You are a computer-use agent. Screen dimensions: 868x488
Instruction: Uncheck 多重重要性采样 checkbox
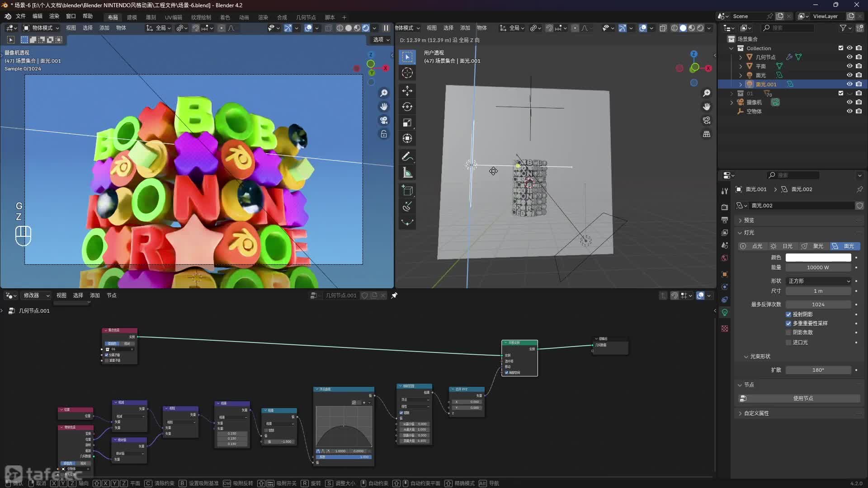tap(788, 324)
